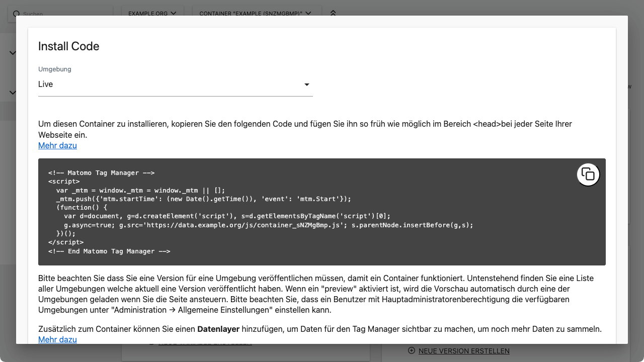Toggle the lower chevron in the left sidebar
Screen dimensions: 644x362
(x=13, y=93)
